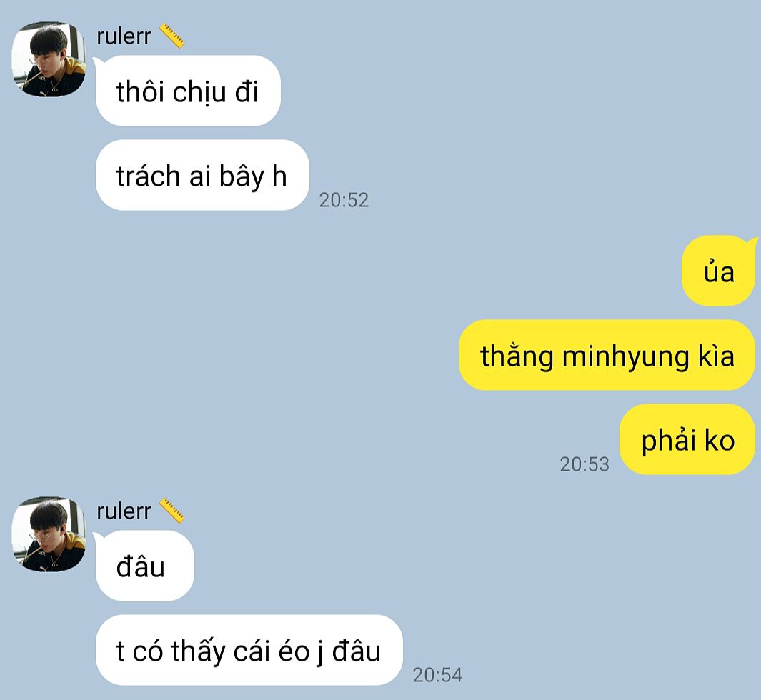This screenshot has height=700, width=761.
Task: Tap the yellow message 'thằng minhyung kìa'
Action: click(x=607, y=355)
